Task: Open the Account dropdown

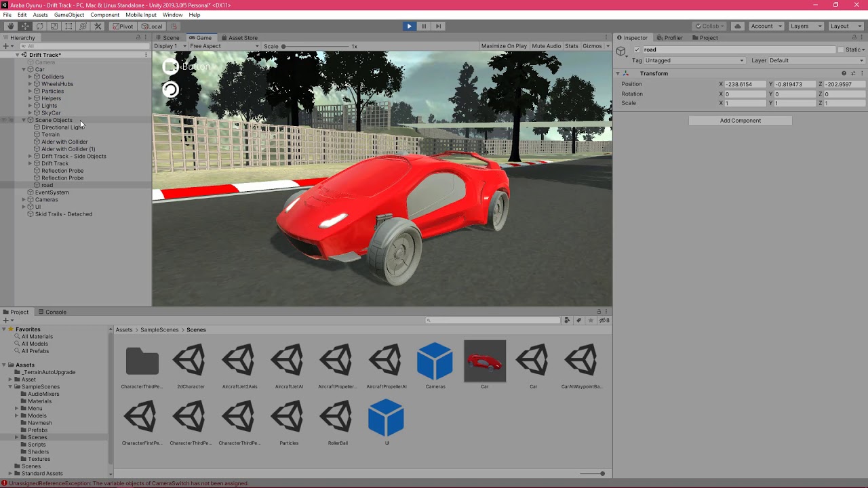Action: pyautogui.click(x=766, y=26)
